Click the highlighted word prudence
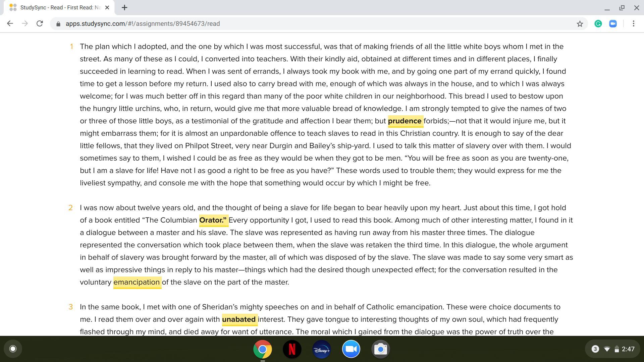This screenshot has width=644, height=362. tap(405, 121)
